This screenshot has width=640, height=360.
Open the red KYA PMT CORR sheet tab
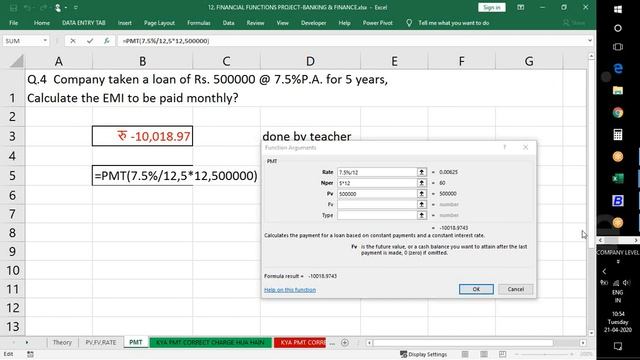pos(300,342)
